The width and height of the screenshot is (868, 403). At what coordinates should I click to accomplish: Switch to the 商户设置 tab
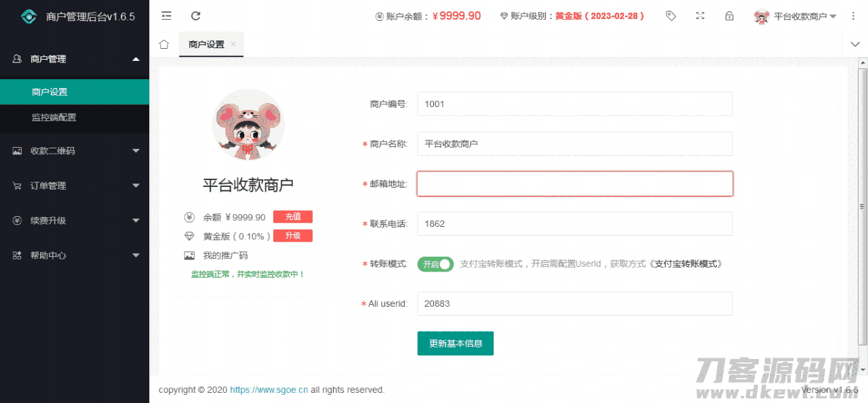(x=207, y=44)
